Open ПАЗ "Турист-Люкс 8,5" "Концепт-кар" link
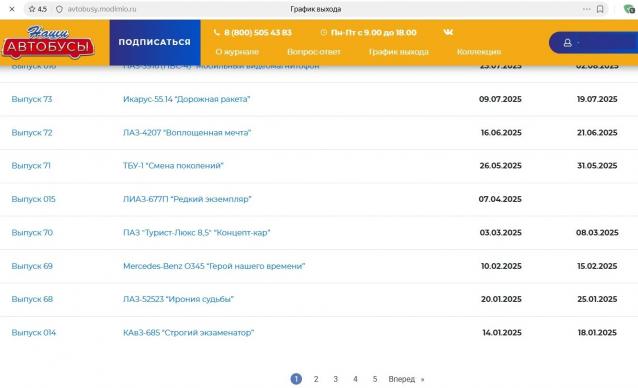 pos(197,233)
